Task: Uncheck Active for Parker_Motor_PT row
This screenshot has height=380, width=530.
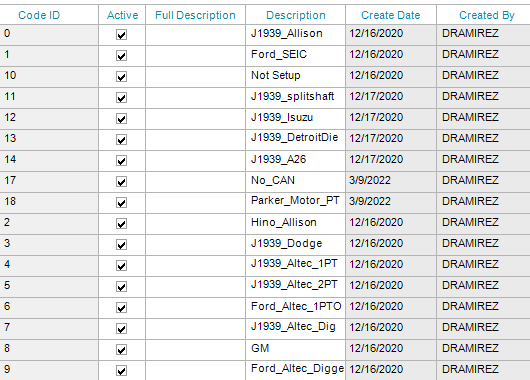Action: [121, 203]
